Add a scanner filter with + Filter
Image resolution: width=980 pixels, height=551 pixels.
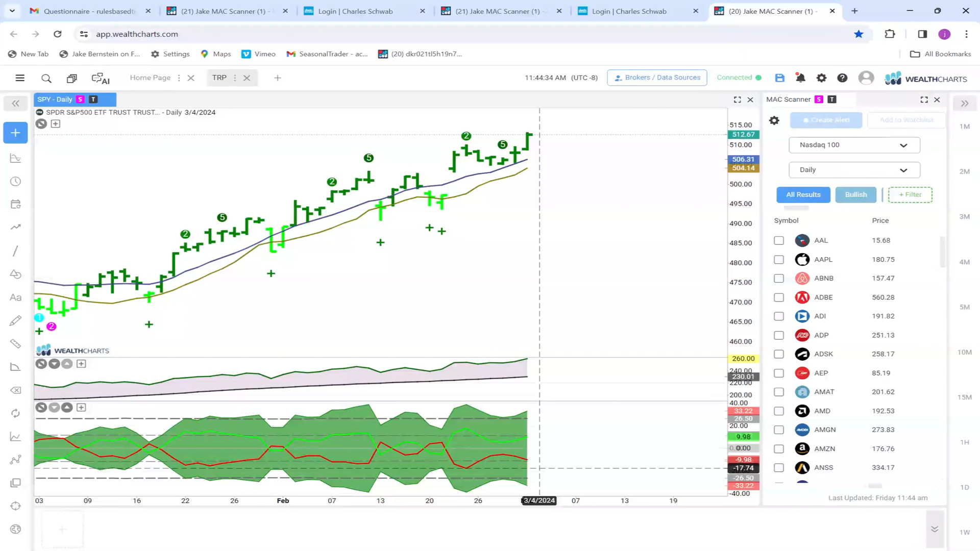coord(910,194)
